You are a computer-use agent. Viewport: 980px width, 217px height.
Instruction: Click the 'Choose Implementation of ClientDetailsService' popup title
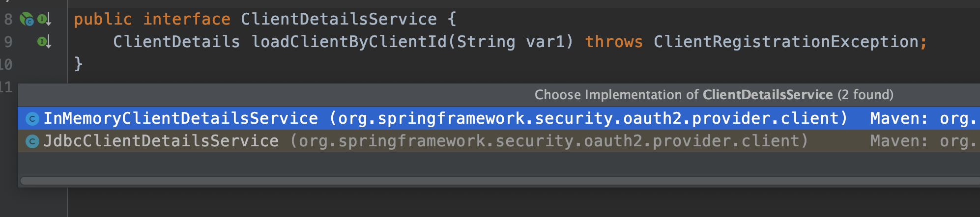(714, 95)
